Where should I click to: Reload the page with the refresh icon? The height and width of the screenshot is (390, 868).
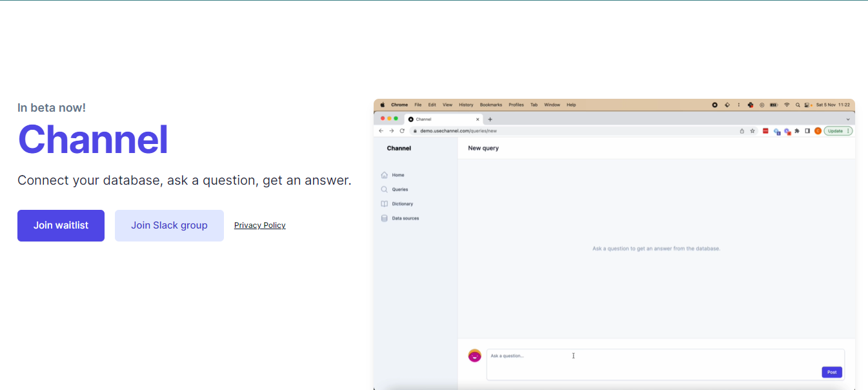(402, 130)
